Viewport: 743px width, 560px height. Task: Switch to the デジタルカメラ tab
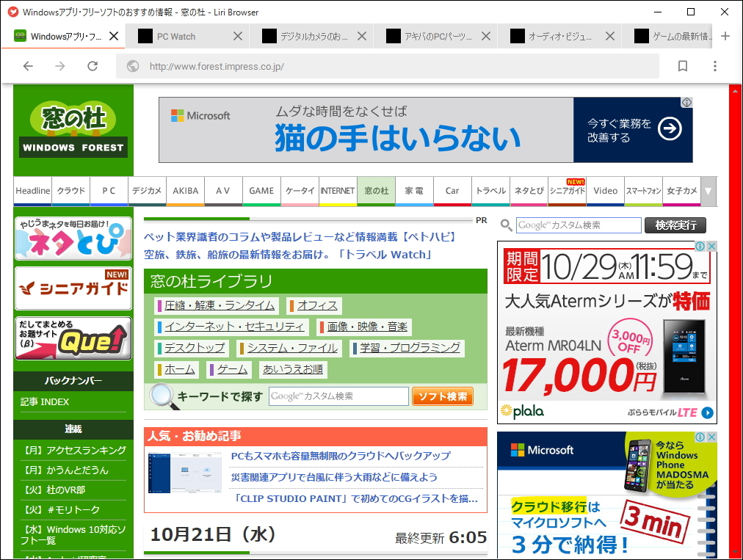312,34
